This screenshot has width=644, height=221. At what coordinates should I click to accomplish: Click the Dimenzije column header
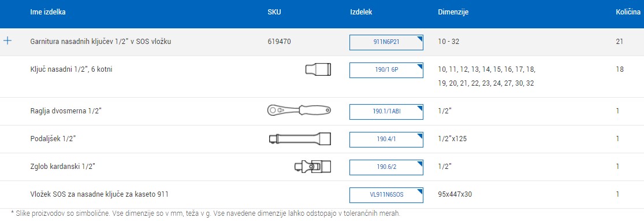click(453, 12)
